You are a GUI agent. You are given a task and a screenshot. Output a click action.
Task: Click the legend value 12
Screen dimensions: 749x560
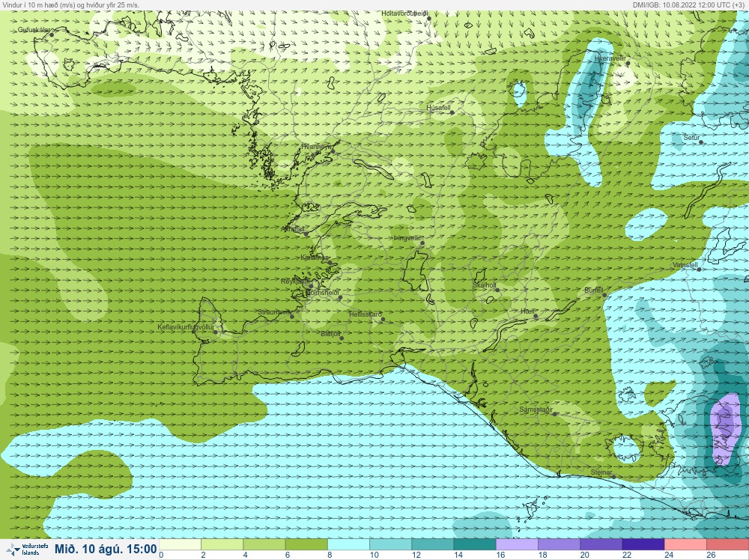(x=416, y=555)
